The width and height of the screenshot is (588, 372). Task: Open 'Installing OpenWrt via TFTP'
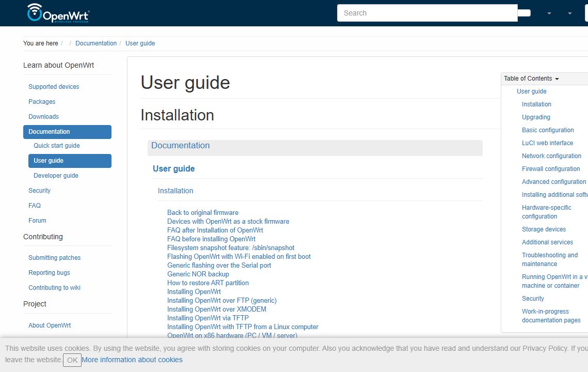208,318
